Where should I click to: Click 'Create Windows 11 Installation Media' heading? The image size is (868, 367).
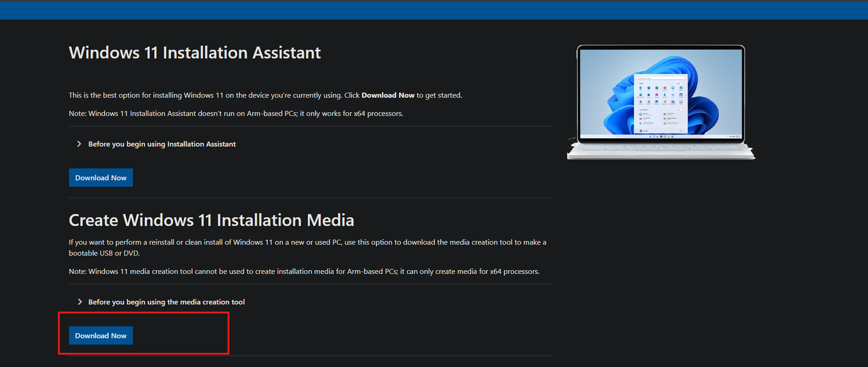point(212,220)
